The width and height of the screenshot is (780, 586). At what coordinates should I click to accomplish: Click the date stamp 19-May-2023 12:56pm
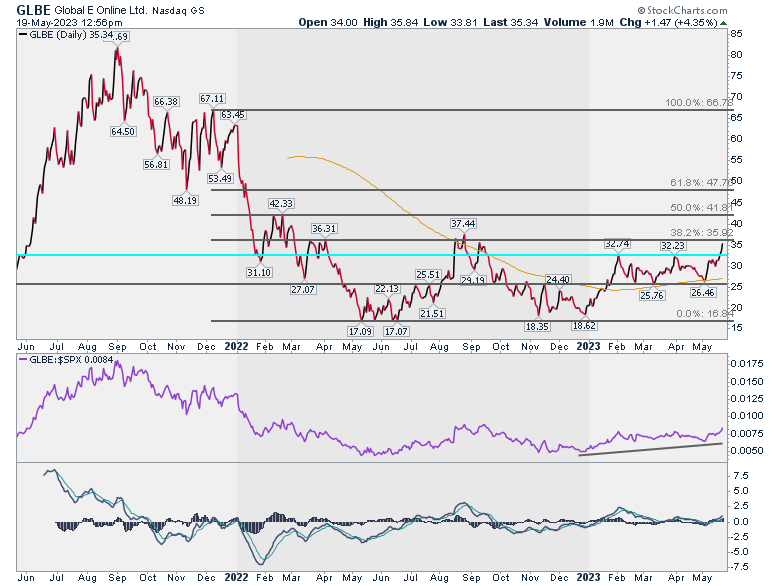point(70,22)
